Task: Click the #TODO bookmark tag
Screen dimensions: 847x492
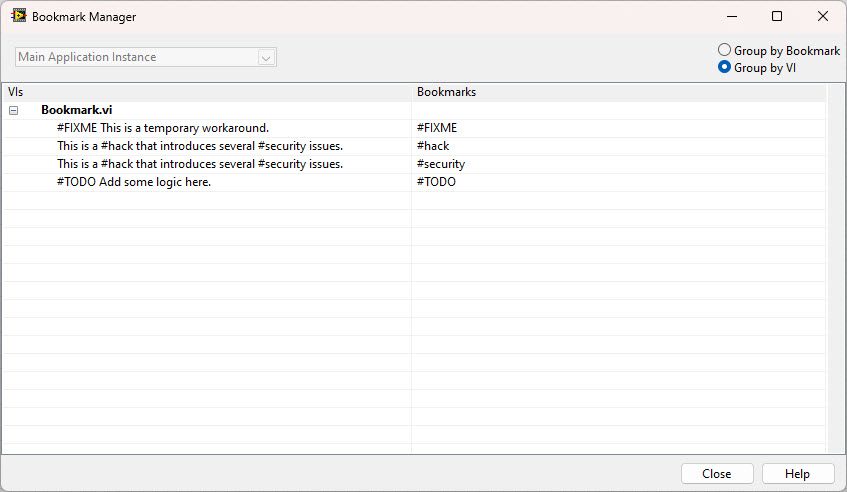Action: point(436,182)
